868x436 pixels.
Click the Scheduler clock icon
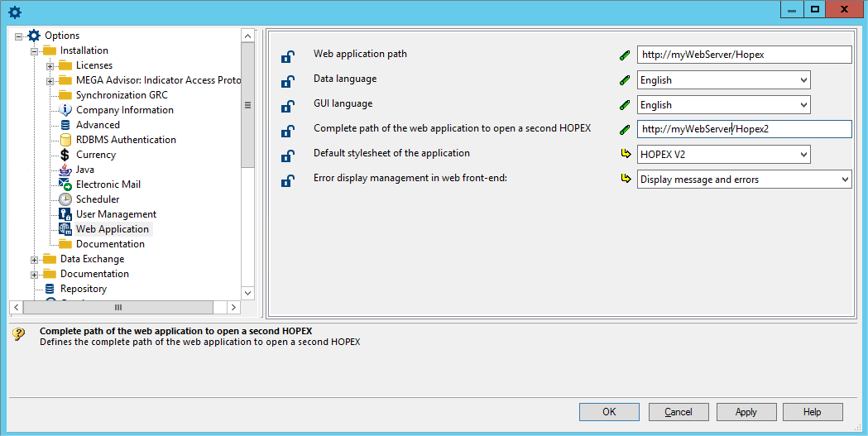(65, 199)
